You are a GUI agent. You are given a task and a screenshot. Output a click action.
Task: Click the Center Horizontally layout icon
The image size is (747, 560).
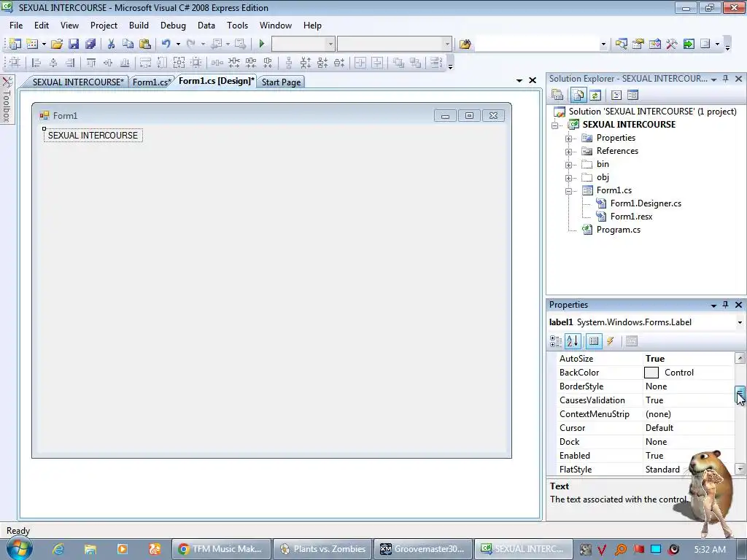[360, 63]
